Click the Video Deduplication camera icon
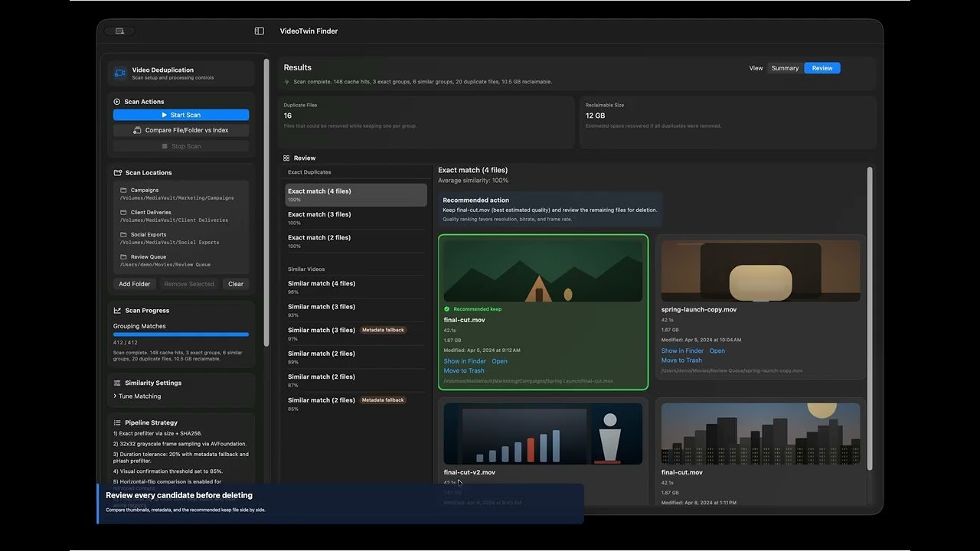The width and height of the screenshot is (980, 551). tap(119, 73)
